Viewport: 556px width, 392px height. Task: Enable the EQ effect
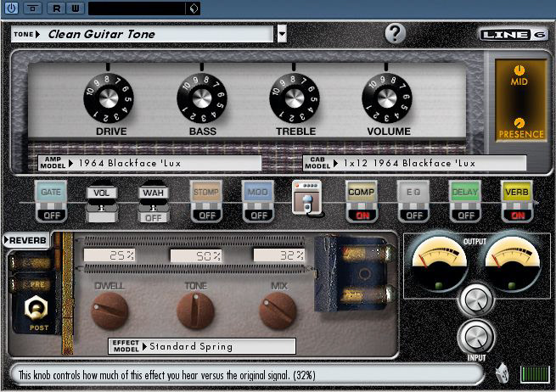coord(413,201)
